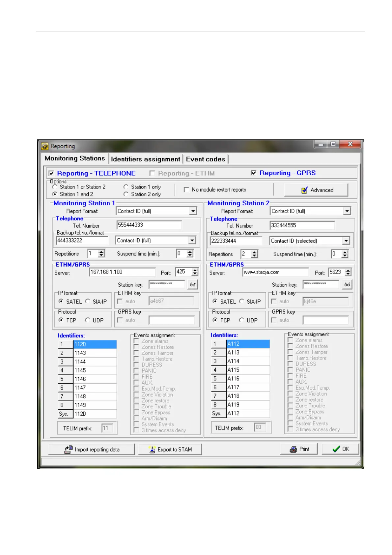This screenshot has height=555, width=392.
Task: Choose SIA-IP format for Station 1
Action: (x=88, y=301)
